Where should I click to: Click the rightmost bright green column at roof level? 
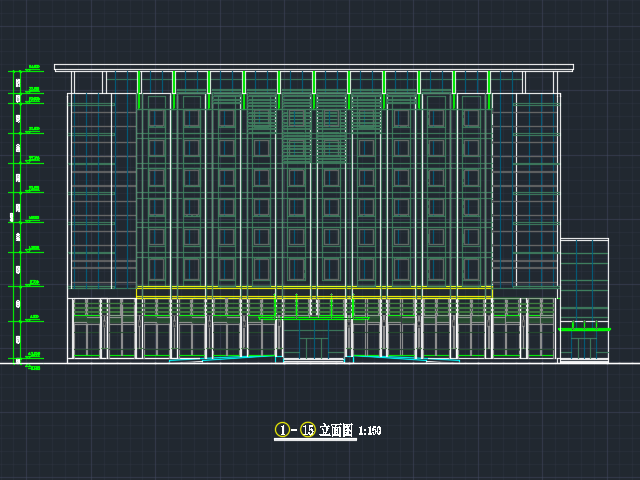click(x=488, y=88)
